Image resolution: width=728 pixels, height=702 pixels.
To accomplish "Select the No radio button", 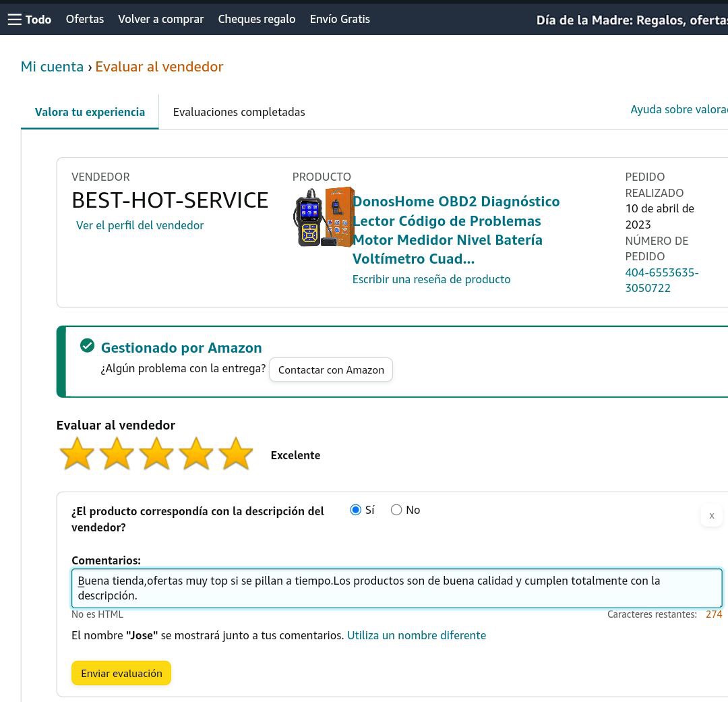I will click(396, 510).
